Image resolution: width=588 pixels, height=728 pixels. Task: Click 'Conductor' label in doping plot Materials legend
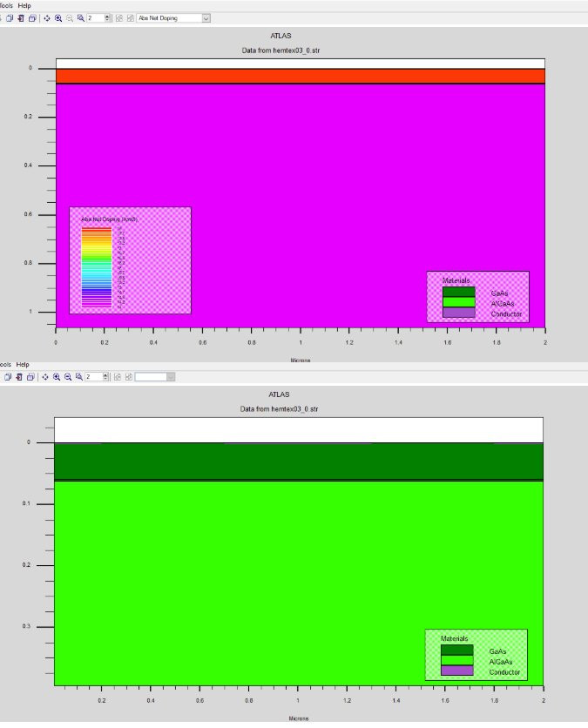coord(506,313)
